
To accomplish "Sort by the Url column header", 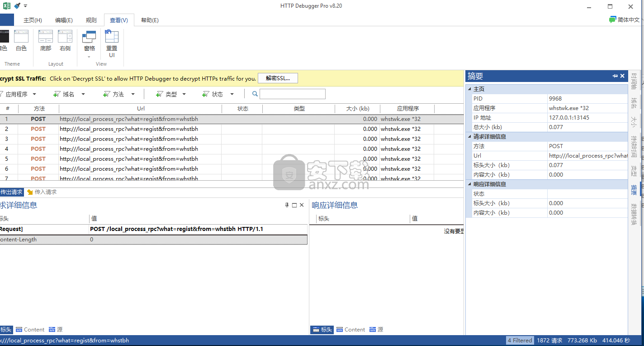I will tap(141, 109).
